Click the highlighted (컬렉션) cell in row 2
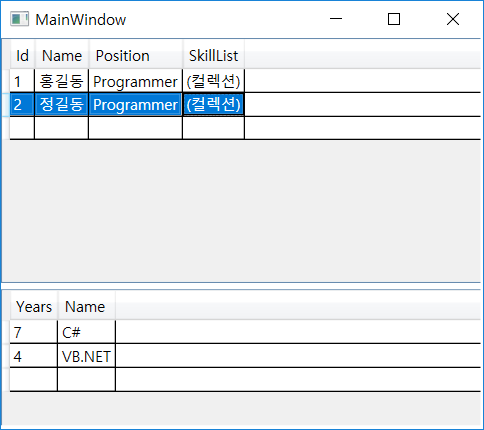The width and height of the screenshot is (484, 430). click(x=214, y=104)
